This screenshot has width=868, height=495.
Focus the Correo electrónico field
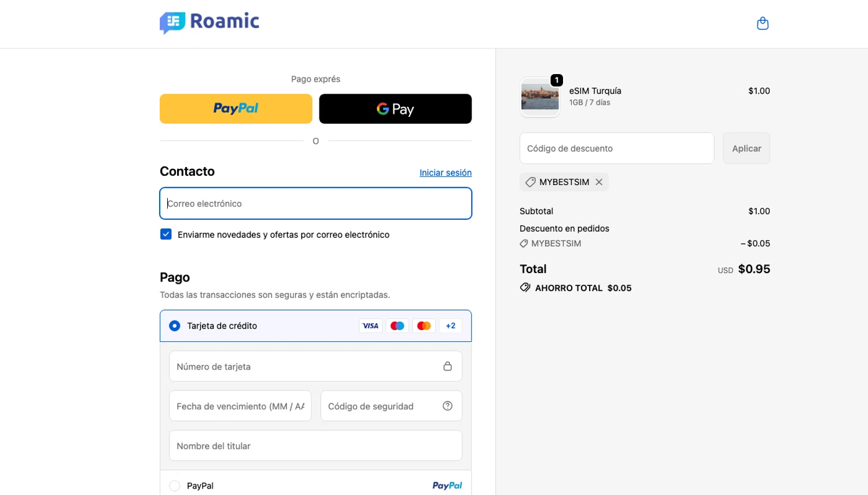tap(316, 204)
